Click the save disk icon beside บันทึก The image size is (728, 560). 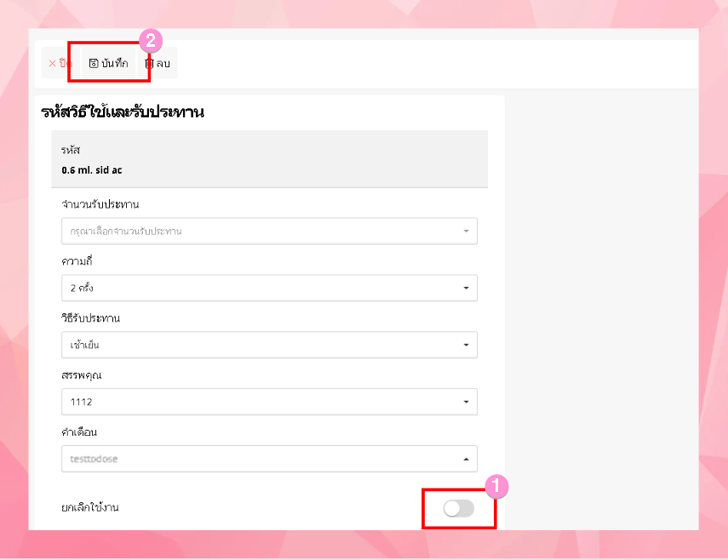click(x=94, y=64)
